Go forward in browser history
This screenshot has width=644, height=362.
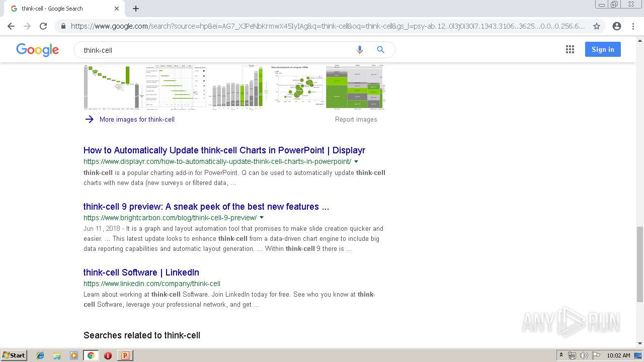(27, 26)
